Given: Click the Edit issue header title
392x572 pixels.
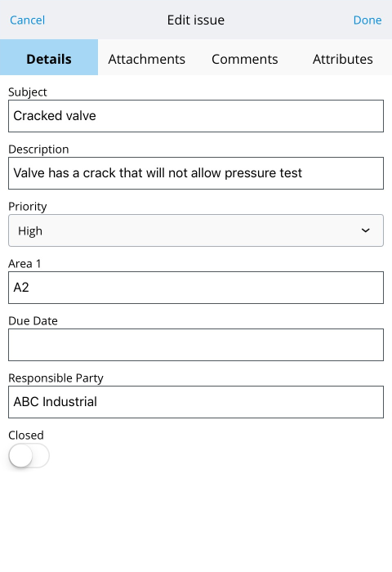Looking at the screenshot, I should coord(196,20).
